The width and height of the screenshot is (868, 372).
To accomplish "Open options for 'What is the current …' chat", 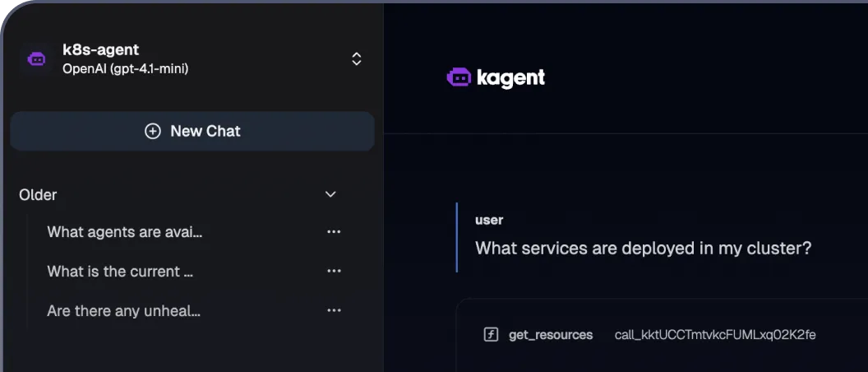I will pyautogui.click(x=334, y=271).
